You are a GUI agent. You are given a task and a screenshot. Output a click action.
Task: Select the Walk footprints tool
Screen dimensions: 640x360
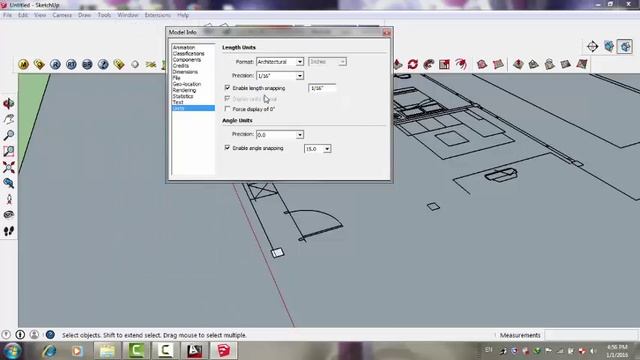tap(9, 231)
